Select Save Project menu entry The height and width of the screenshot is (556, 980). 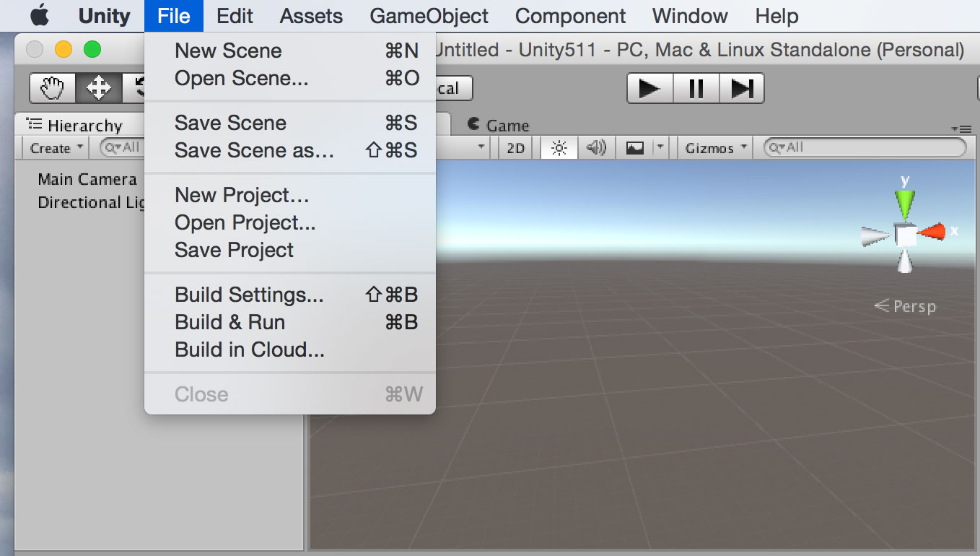pos(290,250)
